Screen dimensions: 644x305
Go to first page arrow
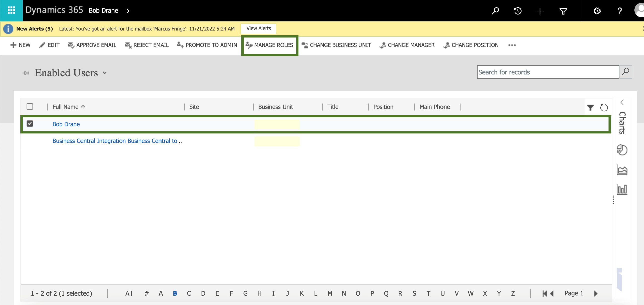click(545, 293)
